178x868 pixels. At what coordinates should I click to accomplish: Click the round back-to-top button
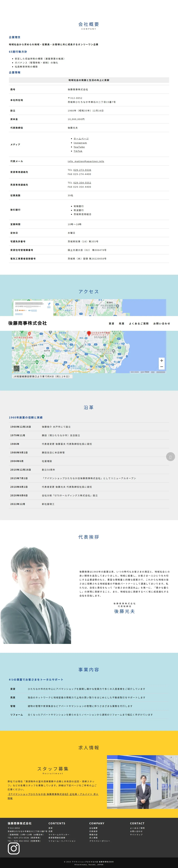(x=170, y=457)
